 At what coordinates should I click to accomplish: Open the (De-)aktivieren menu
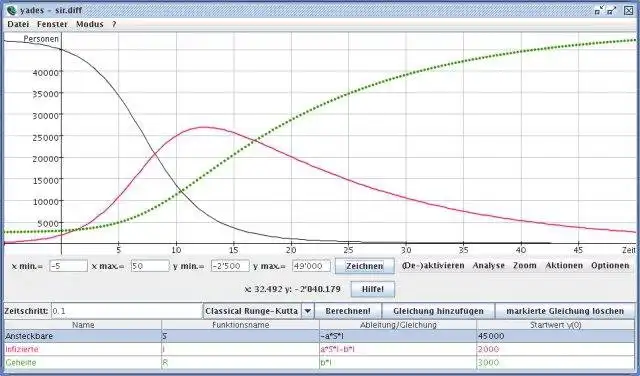coord(433,266)
